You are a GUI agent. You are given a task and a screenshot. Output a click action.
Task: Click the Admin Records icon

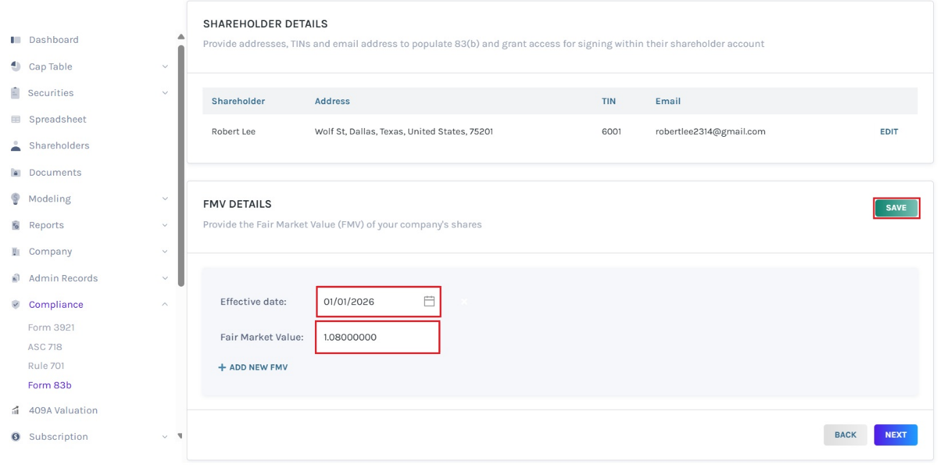[x=16, y=278]
